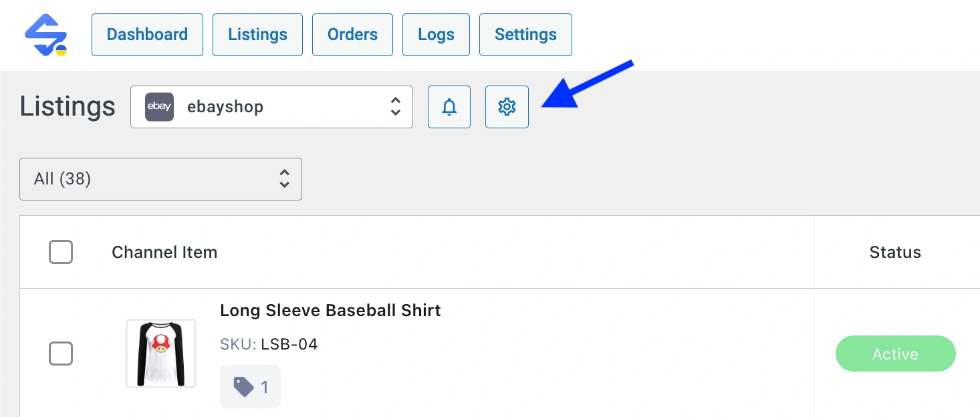This screenshot has width=980, height=417.
Task: Open the baseball shirt product thumbnail
Action: point(160,354)
